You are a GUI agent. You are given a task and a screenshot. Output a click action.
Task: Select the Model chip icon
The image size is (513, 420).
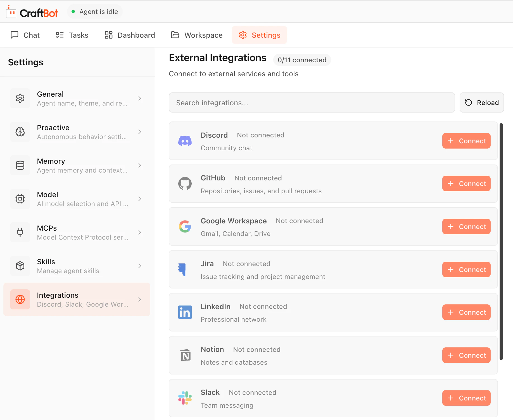tap(20, 199)
